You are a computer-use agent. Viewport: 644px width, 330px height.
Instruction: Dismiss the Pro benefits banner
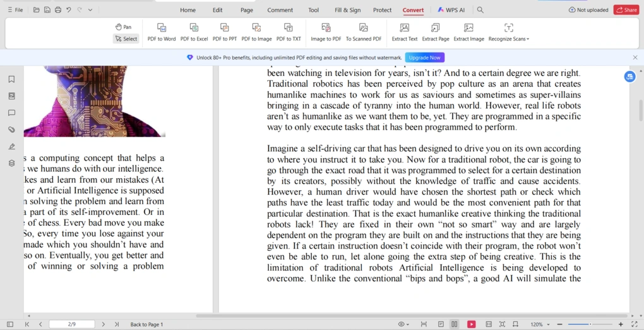(x=635, y=58)
